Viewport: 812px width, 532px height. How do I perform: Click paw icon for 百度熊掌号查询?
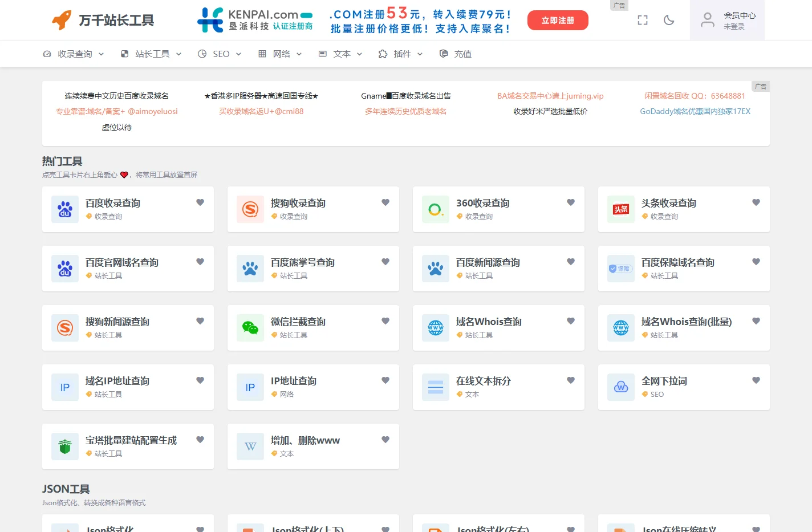pos(250,269)
